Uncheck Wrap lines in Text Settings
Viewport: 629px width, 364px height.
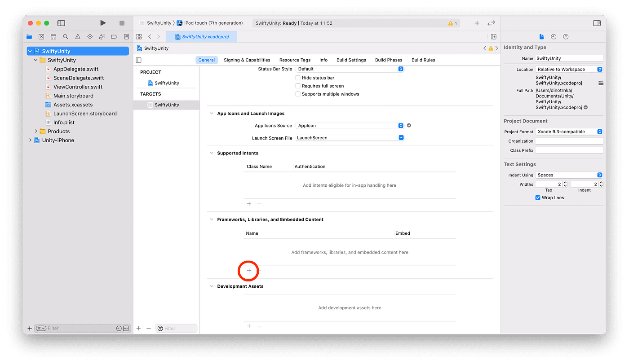[538, 197]
